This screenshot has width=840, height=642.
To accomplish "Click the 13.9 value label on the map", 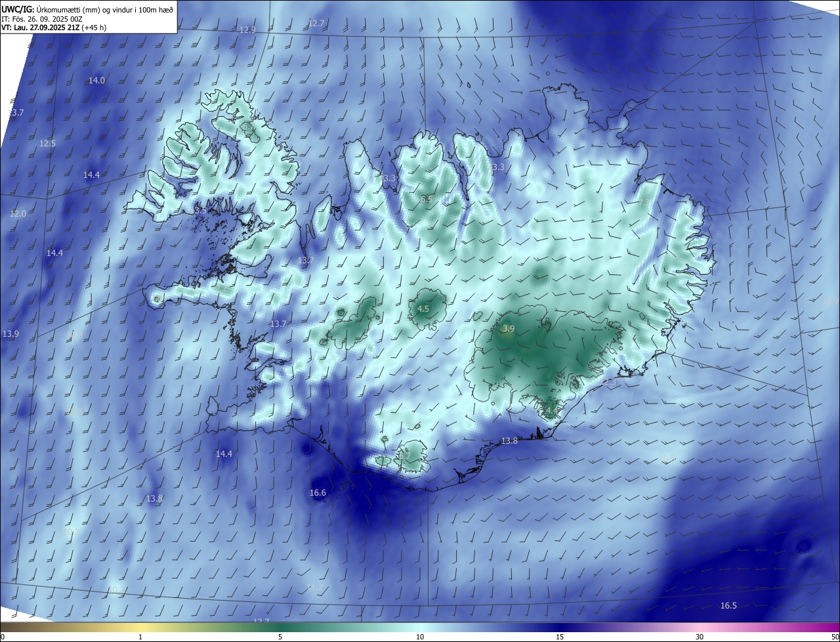I will (10, 333).
